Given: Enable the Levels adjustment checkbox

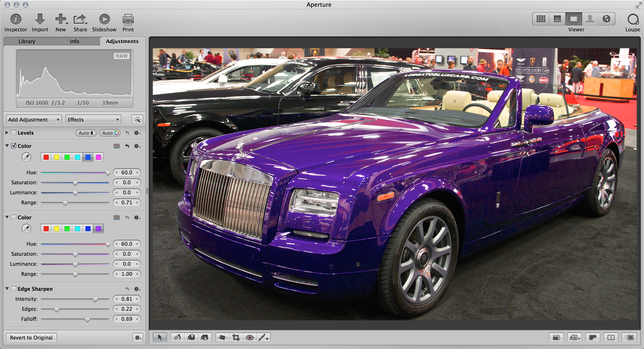Looking at the screenshot, I should [14, 133].
